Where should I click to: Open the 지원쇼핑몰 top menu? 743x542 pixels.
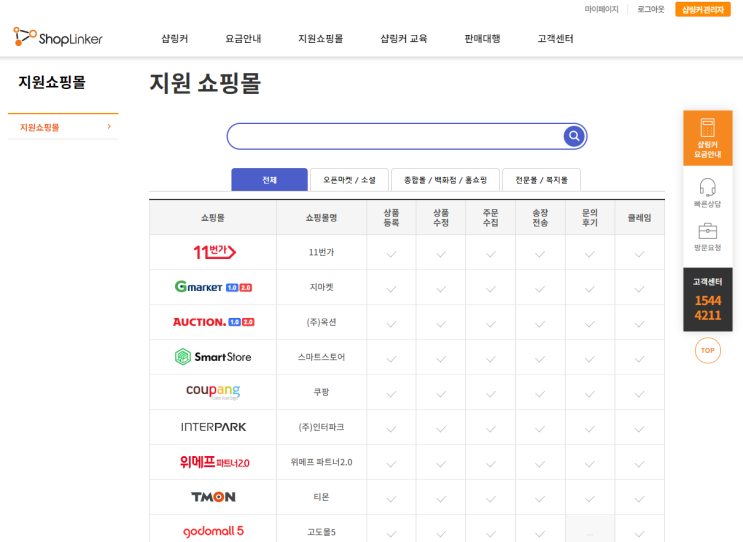321,38
